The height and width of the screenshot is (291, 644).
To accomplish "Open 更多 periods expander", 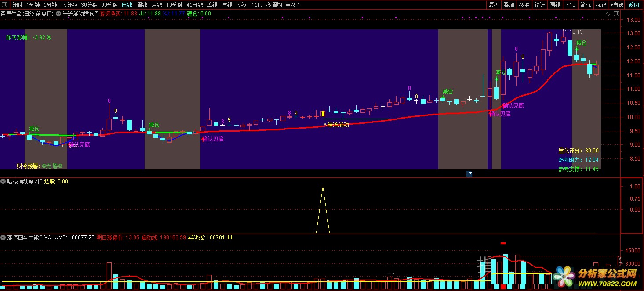I will click(293, 5).
